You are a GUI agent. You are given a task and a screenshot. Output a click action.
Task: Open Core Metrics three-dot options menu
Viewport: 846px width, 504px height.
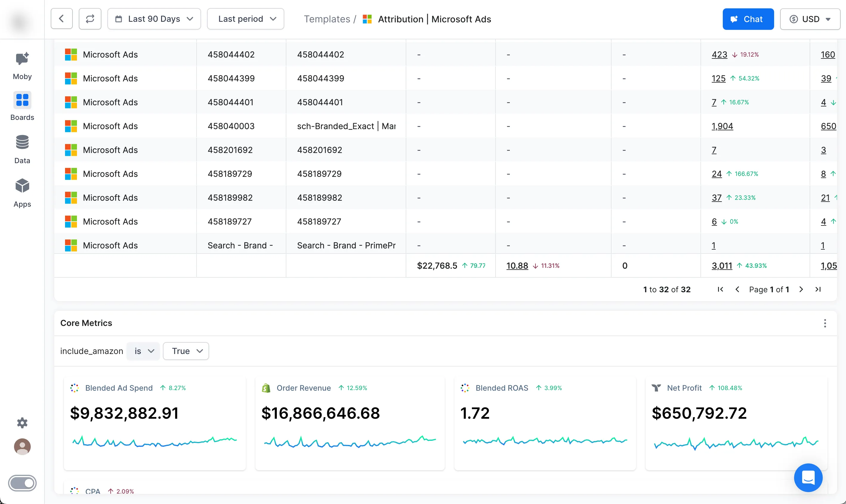click(x=825, y=323)
